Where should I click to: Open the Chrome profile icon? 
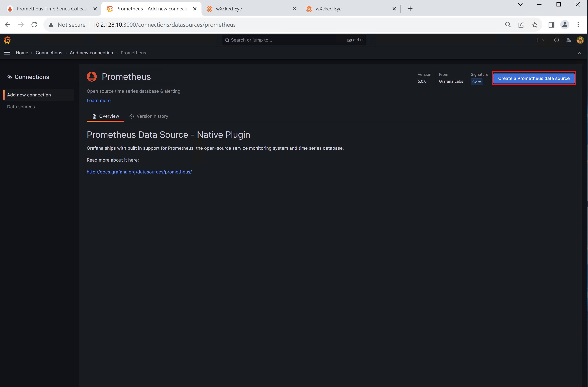pos(565,25)
